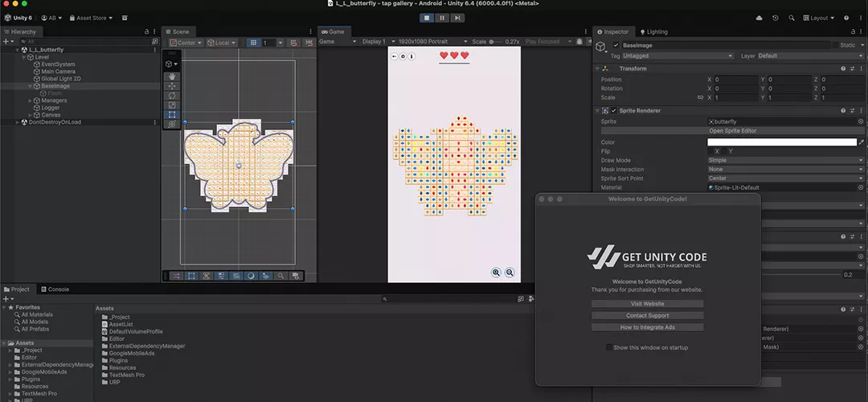Enable the Static checkbox
The height and width of the screenshot is (402, 868).
pyautogui.click(x=834, y=46)
